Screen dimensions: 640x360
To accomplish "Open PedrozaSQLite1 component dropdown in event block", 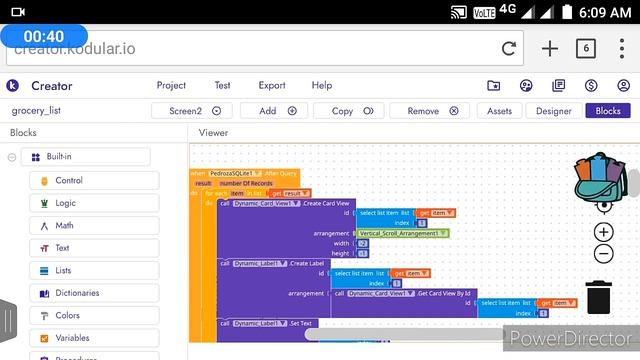I will [235, 173].
